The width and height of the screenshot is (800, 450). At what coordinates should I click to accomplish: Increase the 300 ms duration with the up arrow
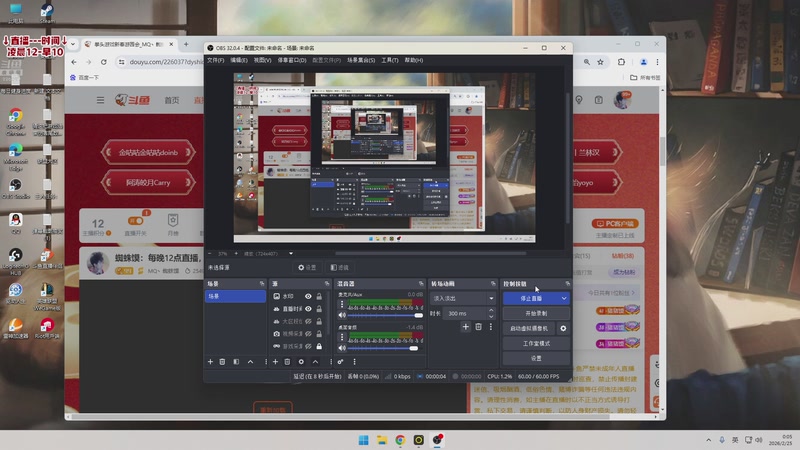click(491, 310)
